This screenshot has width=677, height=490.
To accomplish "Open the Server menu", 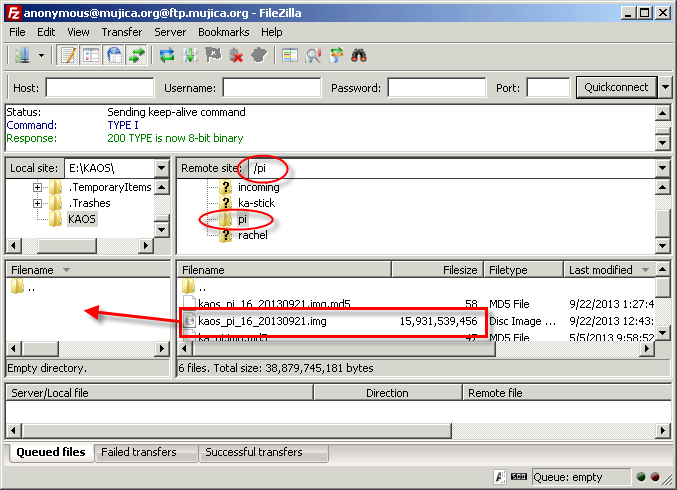I will coord(170,32).
